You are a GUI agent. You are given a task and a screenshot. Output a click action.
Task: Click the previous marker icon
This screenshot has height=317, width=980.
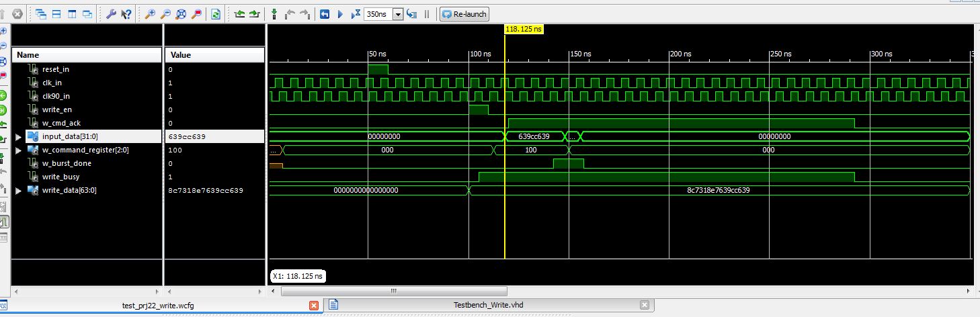point(290,13)
